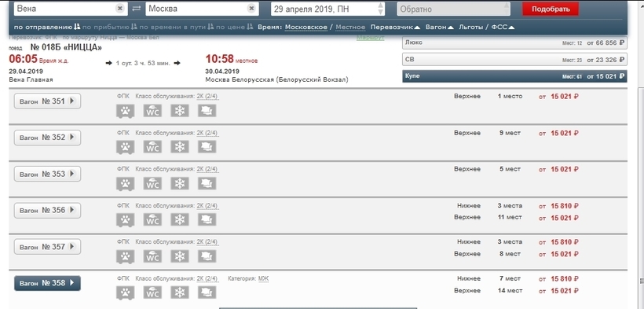Open 2К (2/4) class info for wagon 351

(207, 97)
